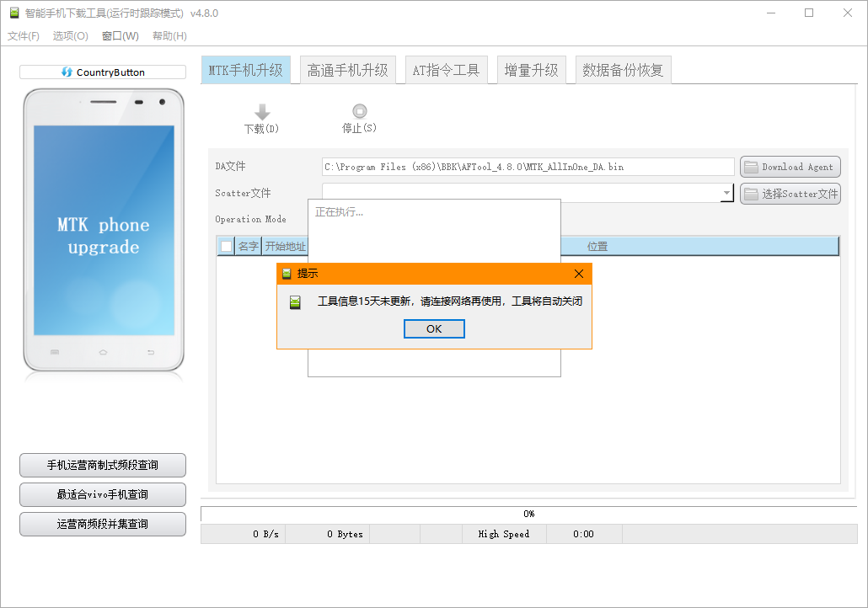Click the app icon in title bar
The width and height of the screenshot is (868, 608).
pyautogui.click(x=13, y=13)
